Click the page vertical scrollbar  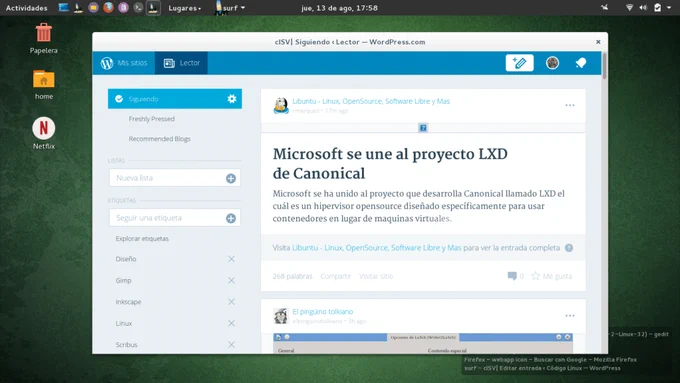(604, 65)
